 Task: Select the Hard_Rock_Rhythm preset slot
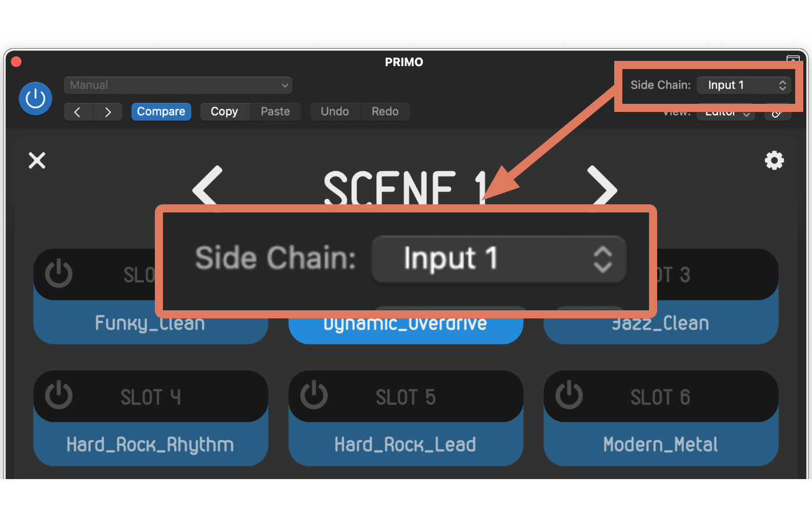click(150, 444)
